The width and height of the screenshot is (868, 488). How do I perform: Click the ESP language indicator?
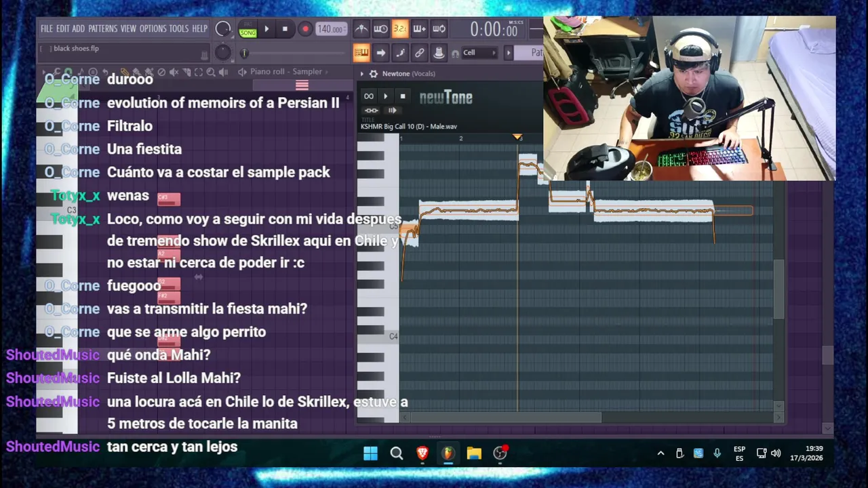(739, 453)
